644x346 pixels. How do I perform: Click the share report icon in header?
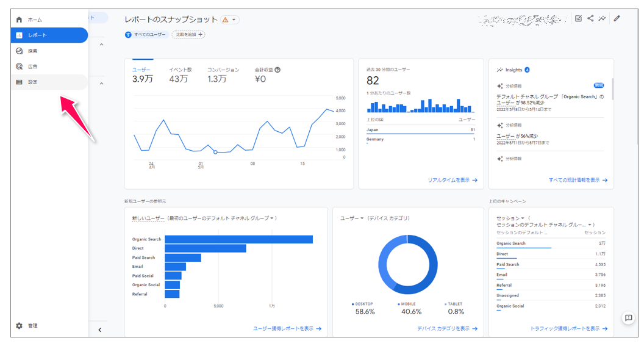[590, 18]
